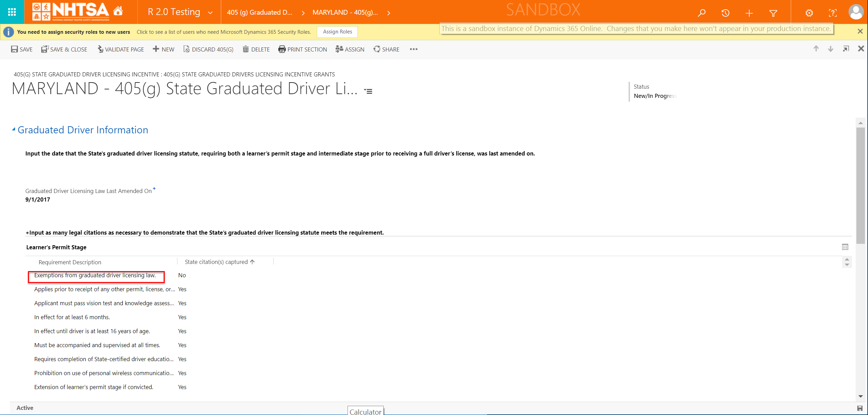Click the quick create plus icon

(749, 13)
